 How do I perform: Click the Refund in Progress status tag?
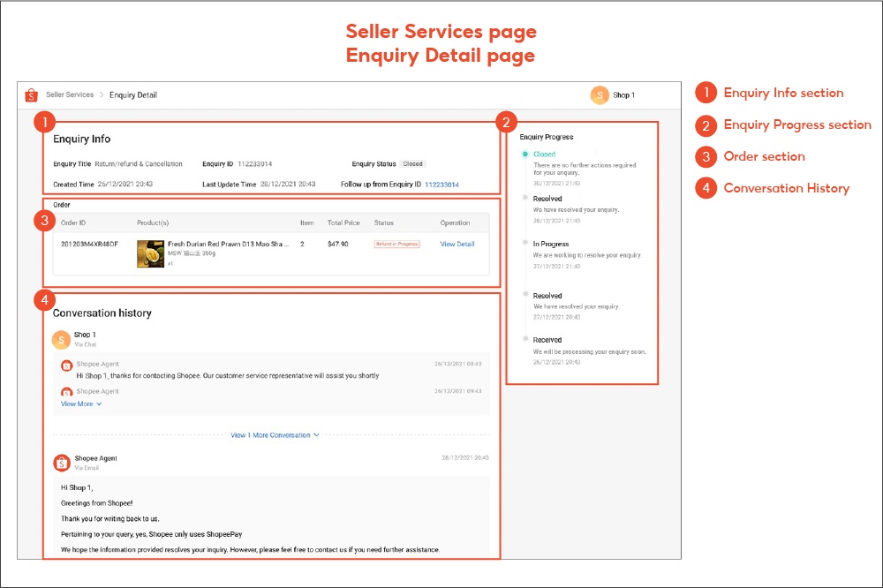tap(397, 244)
